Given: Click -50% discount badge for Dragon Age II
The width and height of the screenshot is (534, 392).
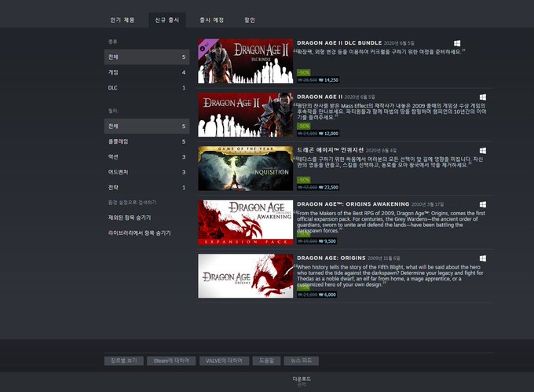Looking at the screenshot, I should 303,126.
